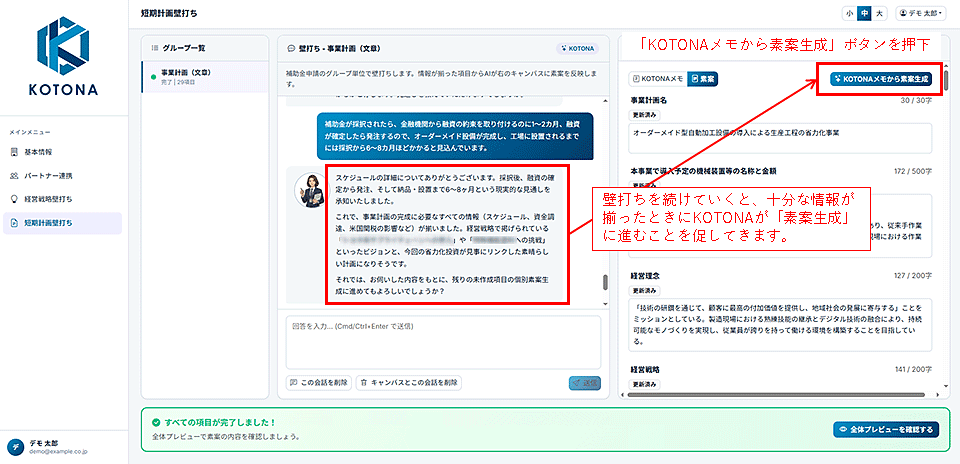Viewport: 960px width, 464px height.
Task: Click the green status dot of 事業計画（文章）
Action: (154, 77)
